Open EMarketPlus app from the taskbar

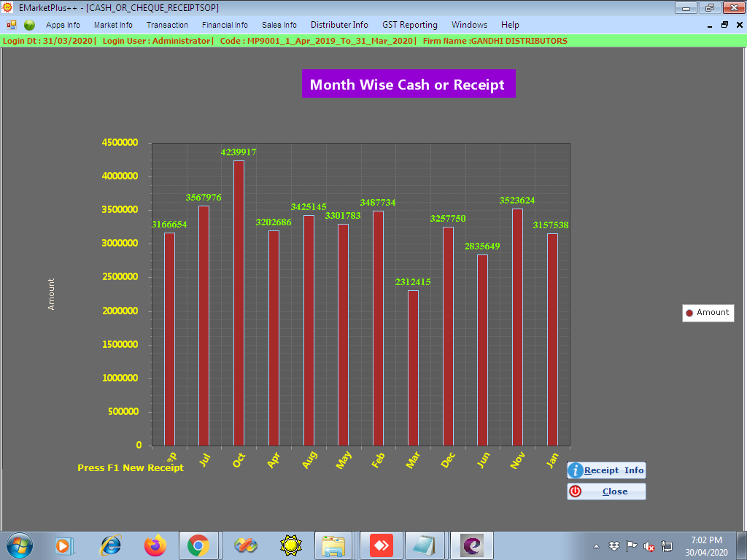pos(472,545)
